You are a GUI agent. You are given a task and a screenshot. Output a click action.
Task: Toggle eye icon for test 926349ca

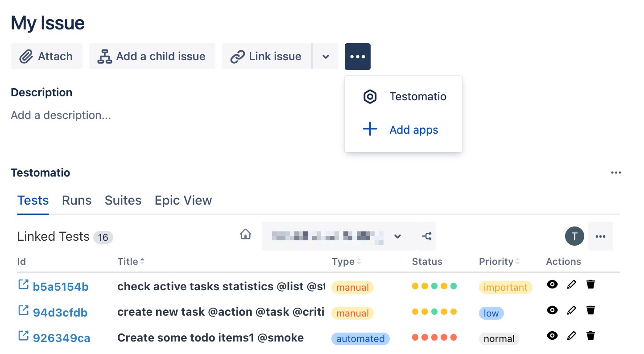[552, 336]
